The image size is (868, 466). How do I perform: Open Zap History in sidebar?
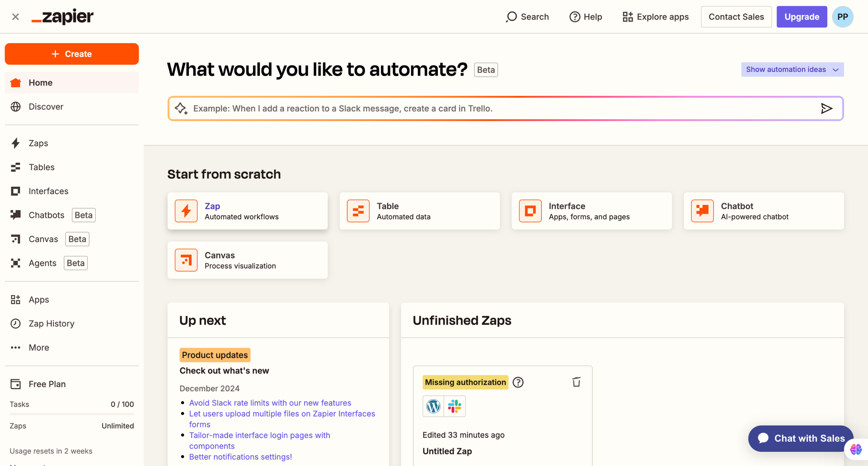(x=51, y=323)
